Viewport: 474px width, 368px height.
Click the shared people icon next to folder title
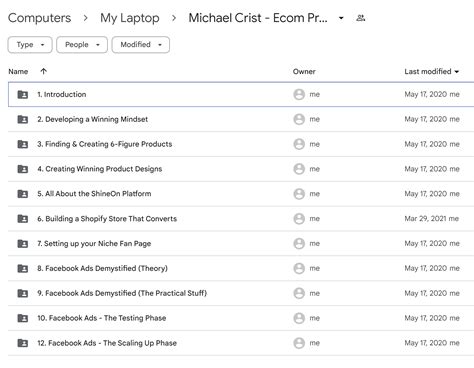point(361,18)
